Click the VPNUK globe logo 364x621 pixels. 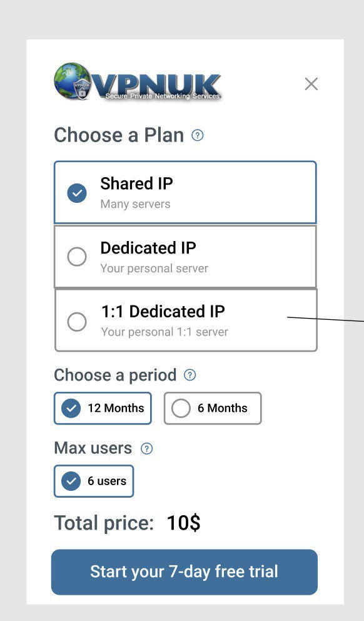click(x=72, y=81)
